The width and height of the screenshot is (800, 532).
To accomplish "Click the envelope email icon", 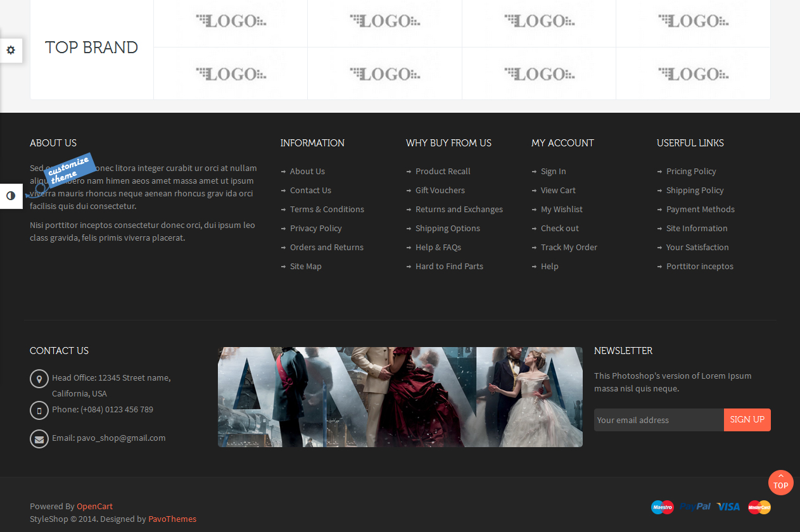I will pyautogui.click(x=39, y=439).
